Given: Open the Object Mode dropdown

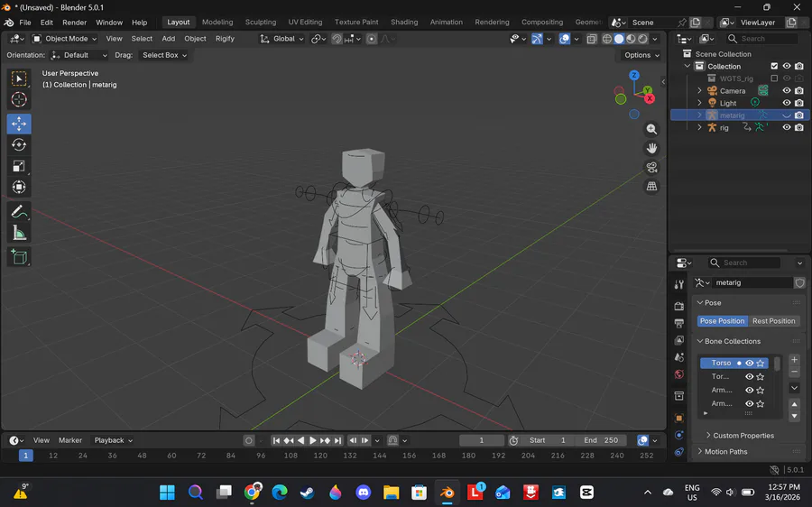Looking at the screenshot, I should point(63,39).
